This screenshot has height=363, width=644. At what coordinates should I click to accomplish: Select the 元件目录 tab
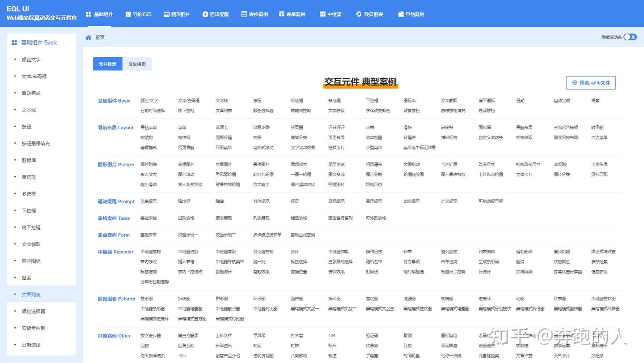tap(107, 64)
